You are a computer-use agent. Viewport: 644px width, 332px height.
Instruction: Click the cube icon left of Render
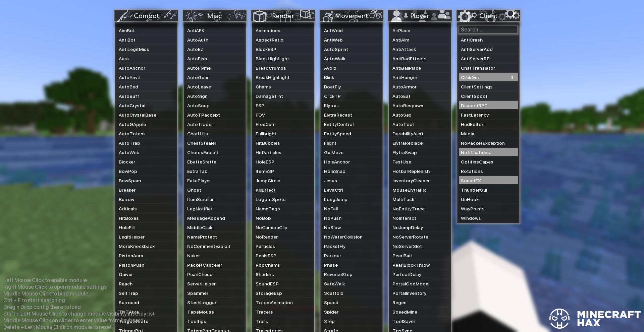259,16
